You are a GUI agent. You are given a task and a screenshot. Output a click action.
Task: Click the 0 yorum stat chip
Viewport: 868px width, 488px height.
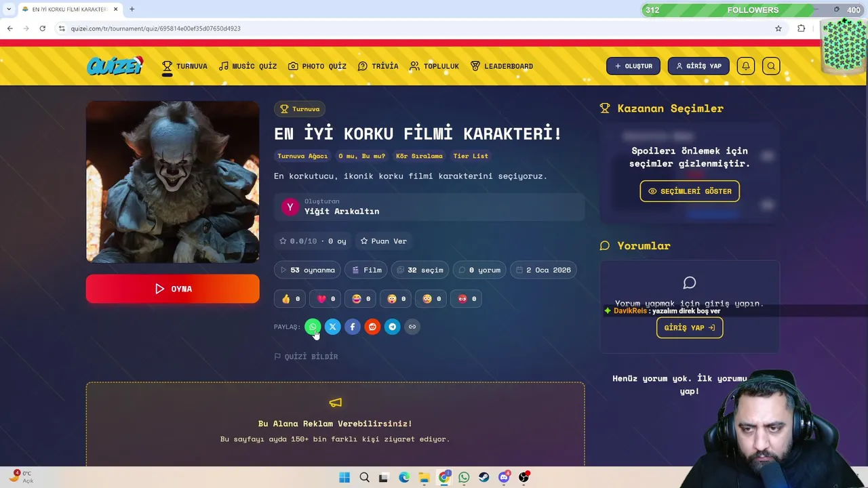(479, 270)
